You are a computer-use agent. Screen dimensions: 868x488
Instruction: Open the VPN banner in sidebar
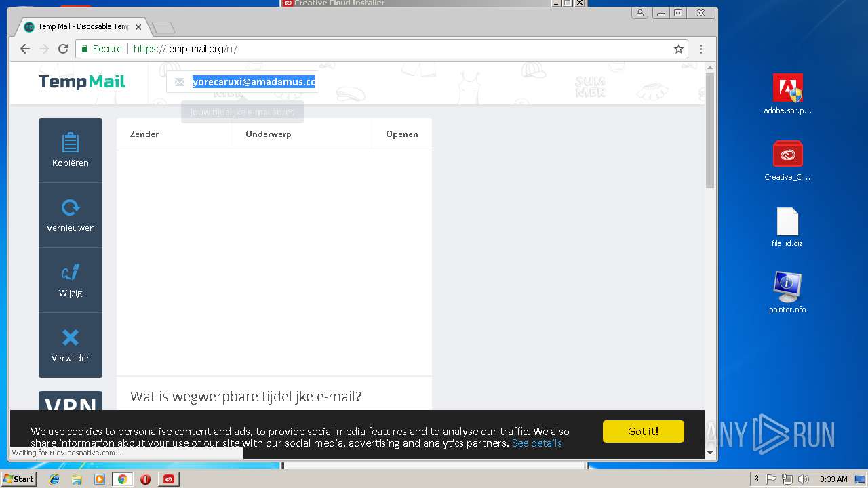coord(71,401)
